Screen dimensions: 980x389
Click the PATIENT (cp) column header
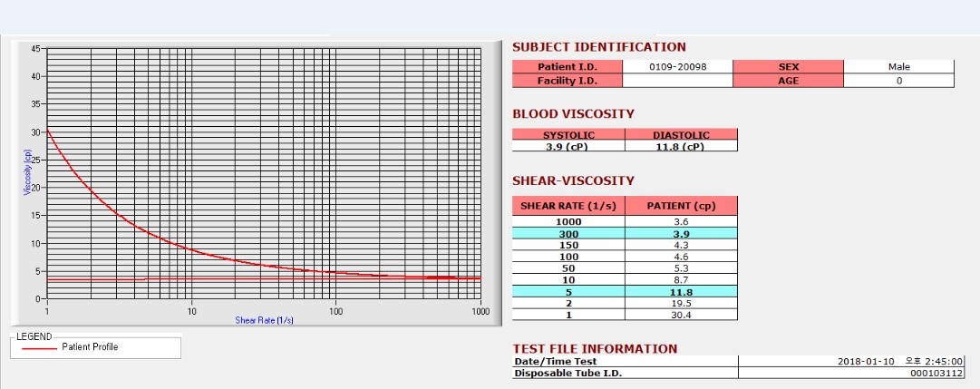coord(681,206)
